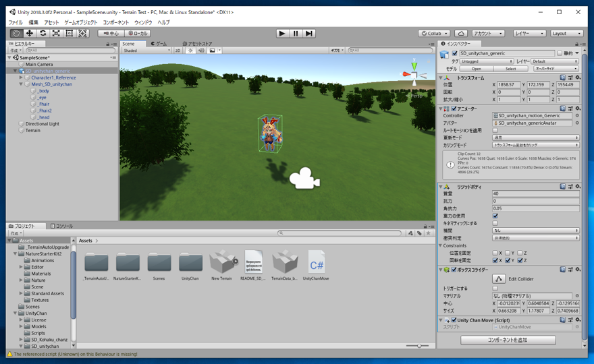The image size is (594, 364).
Task: Toggle the ローカル pivot rotation button
Action: 138,33
